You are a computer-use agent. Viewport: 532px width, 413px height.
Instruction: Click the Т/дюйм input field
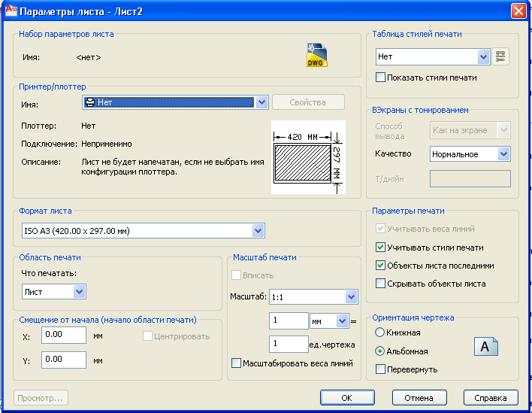[470, 178]
